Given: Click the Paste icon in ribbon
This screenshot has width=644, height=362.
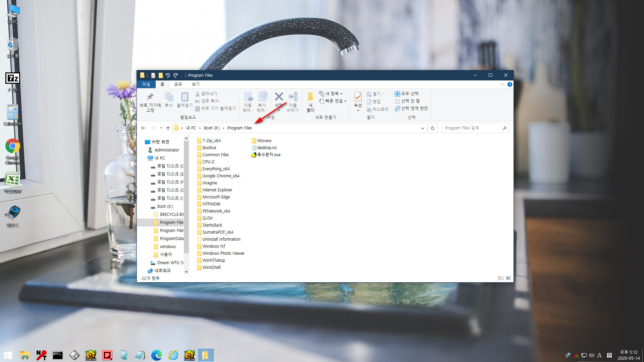Looking at the screenshot, I should 184,97.
